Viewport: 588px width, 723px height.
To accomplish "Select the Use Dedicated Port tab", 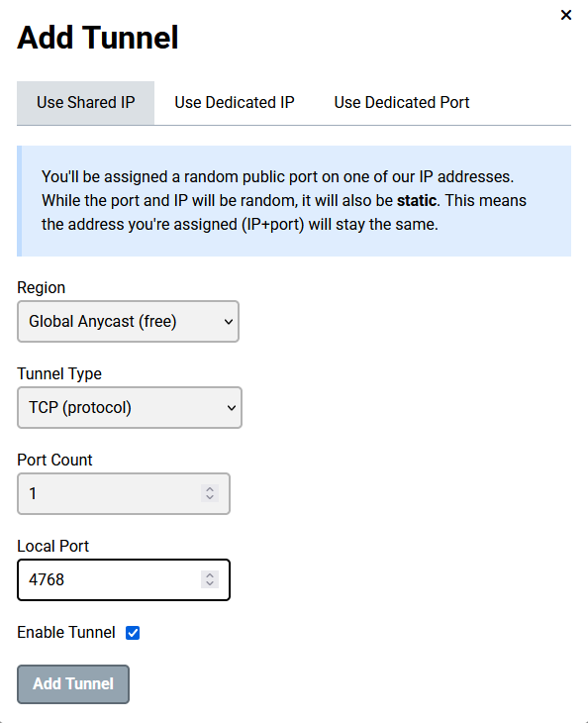I will coord(401,103).
